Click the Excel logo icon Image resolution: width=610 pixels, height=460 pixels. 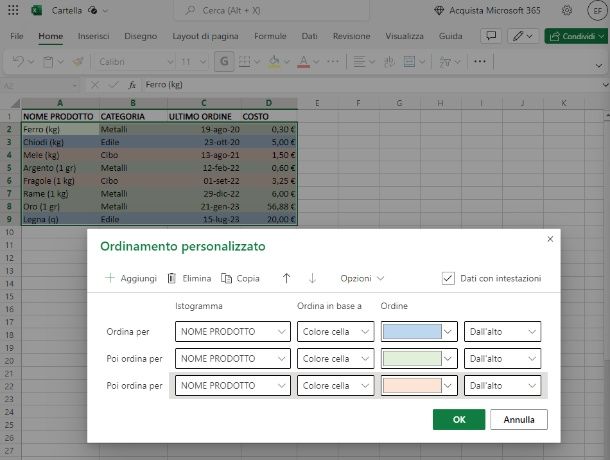pyautogui.click(x=37, y=10)
